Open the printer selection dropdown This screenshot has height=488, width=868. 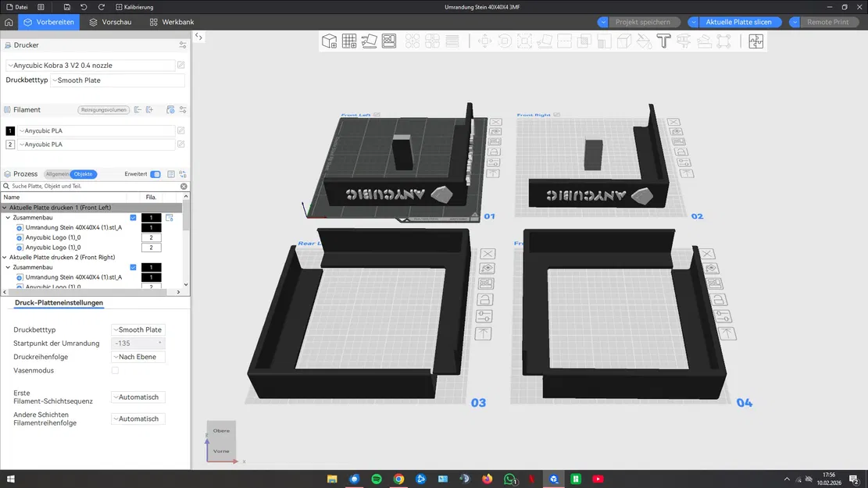pos(91,66)
